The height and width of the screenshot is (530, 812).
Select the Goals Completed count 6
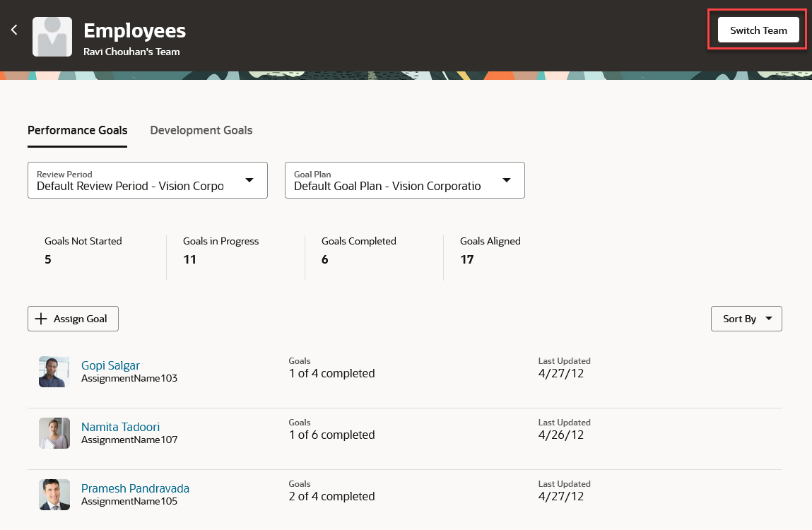pyautogui.click(x=324, y=259)
